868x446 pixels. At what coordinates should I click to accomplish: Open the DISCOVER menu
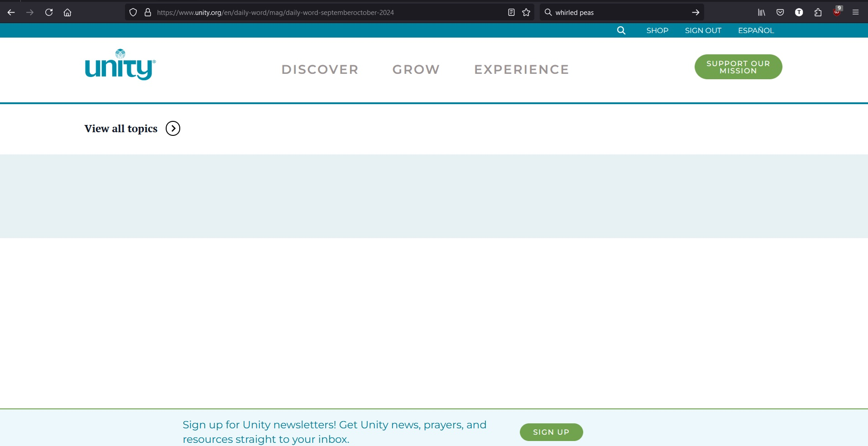point(320,69)
